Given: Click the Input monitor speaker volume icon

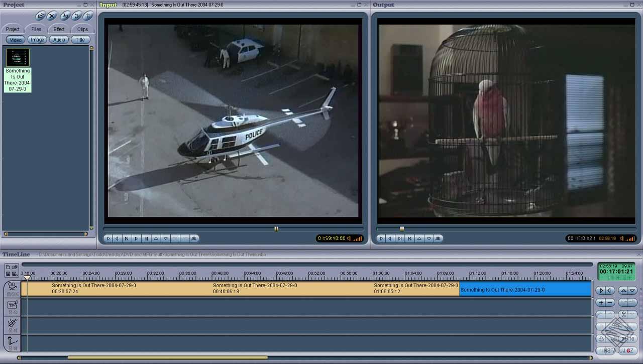Looking at the screenshot, I should [x=349, y=238].
